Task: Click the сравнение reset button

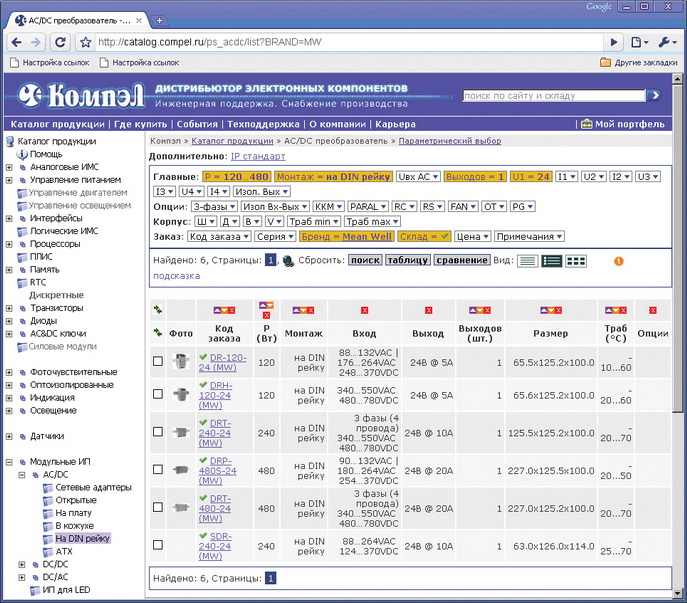Action: tap(462, 260)
